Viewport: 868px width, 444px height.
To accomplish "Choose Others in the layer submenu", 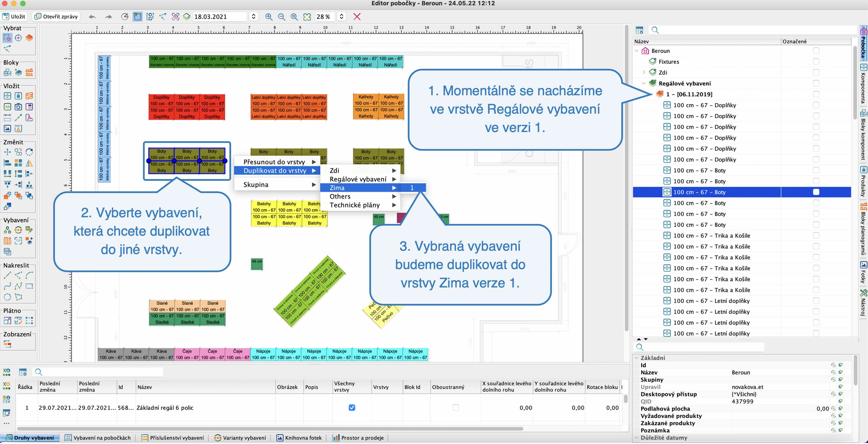I will (360, 196).
